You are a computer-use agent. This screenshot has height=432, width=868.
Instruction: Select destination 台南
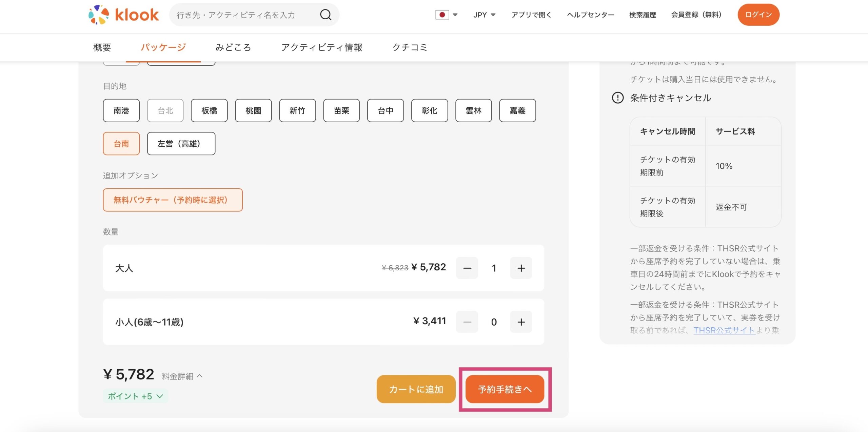click(x=121, y=144)
